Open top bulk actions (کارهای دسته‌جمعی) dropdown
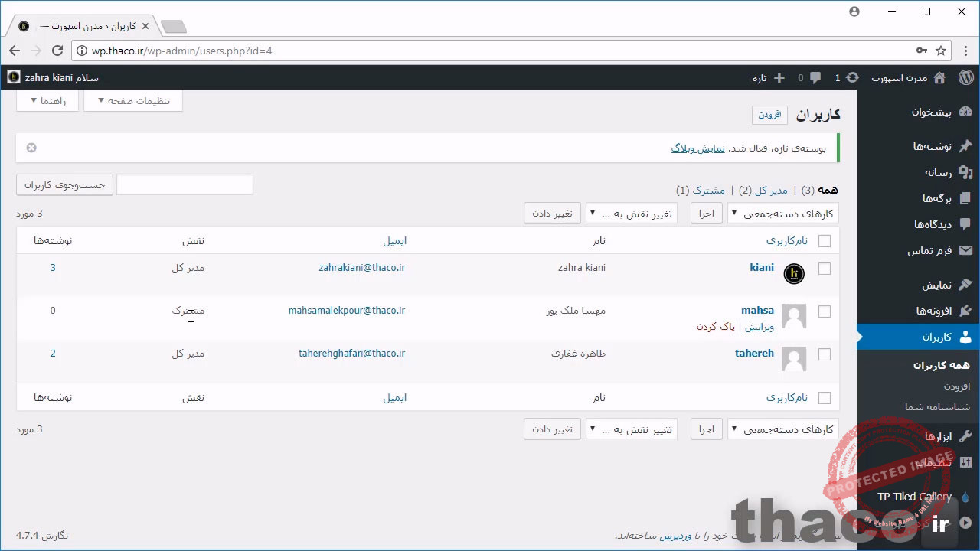Screen dimensions: 980x551 782,214
